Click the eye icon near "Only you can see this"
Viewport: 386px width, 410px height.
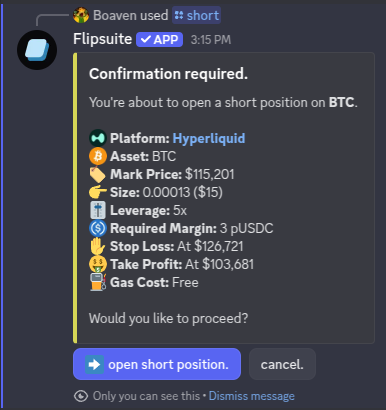[x=81, y=396]
